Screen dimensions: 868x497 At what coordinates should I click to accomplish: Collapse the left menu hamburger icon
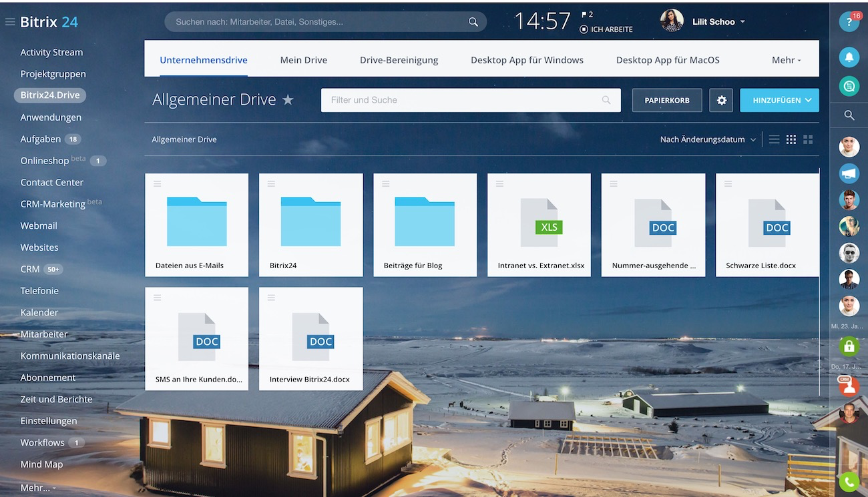click(10, 22)
